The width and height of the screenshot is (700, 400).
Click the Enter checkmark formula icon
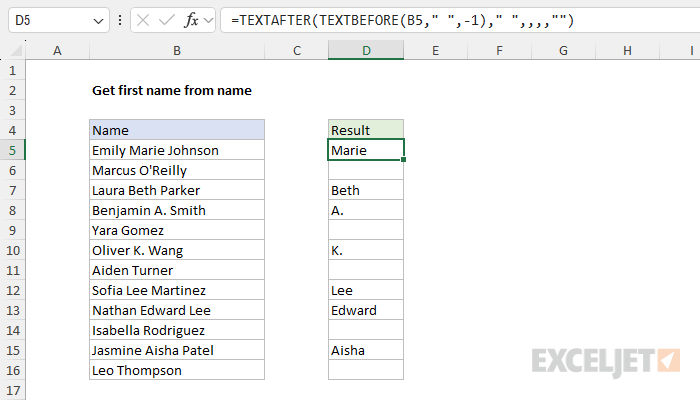(x=167, y=20)
